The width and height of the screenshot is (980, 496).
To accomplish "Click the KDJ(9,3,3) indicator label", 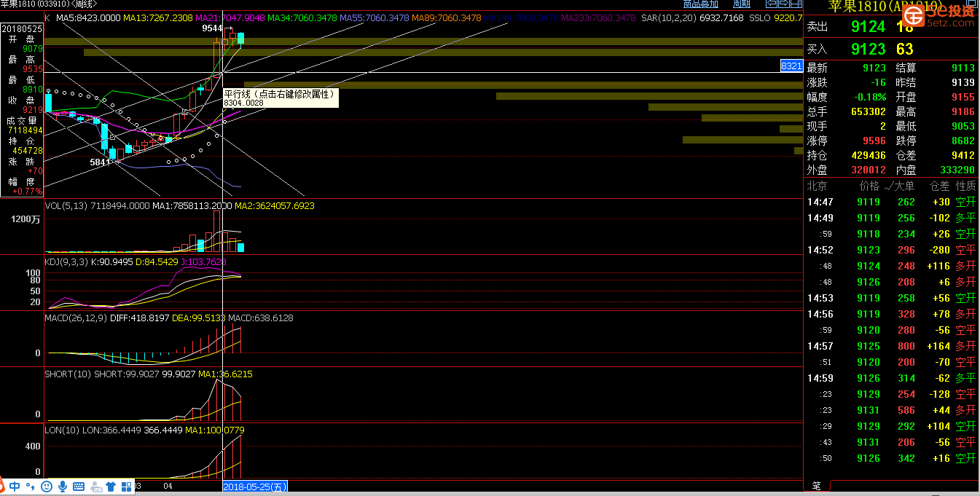I will tap(66, 261).
